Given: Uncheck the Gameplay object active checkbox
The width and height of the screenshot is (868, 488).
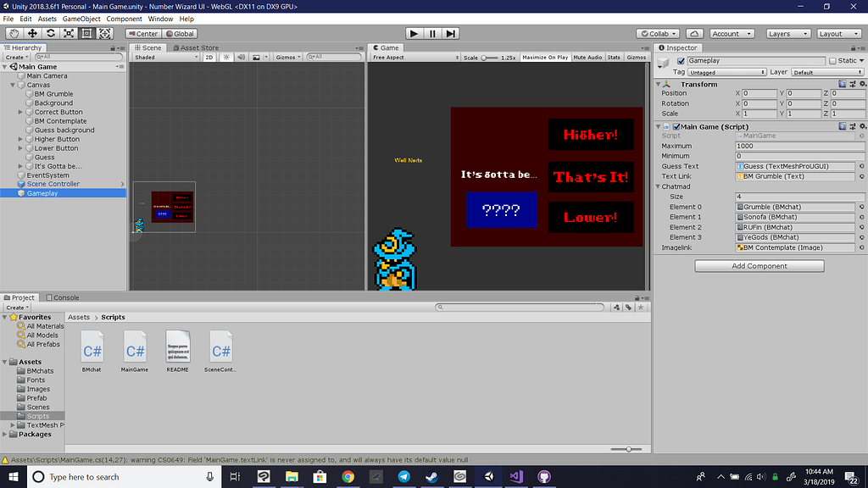Looking at the screenshot, I should 681,61.
